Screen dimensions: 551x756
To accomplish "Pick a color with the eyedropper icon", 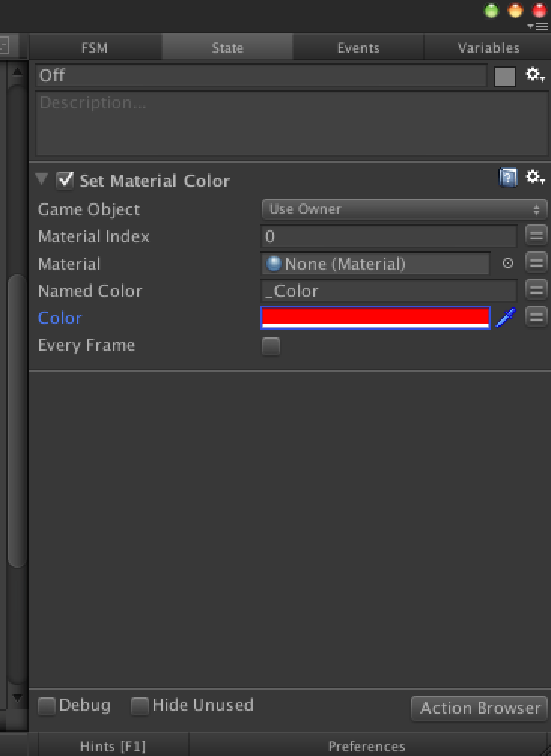I will [x=506, y=318].
